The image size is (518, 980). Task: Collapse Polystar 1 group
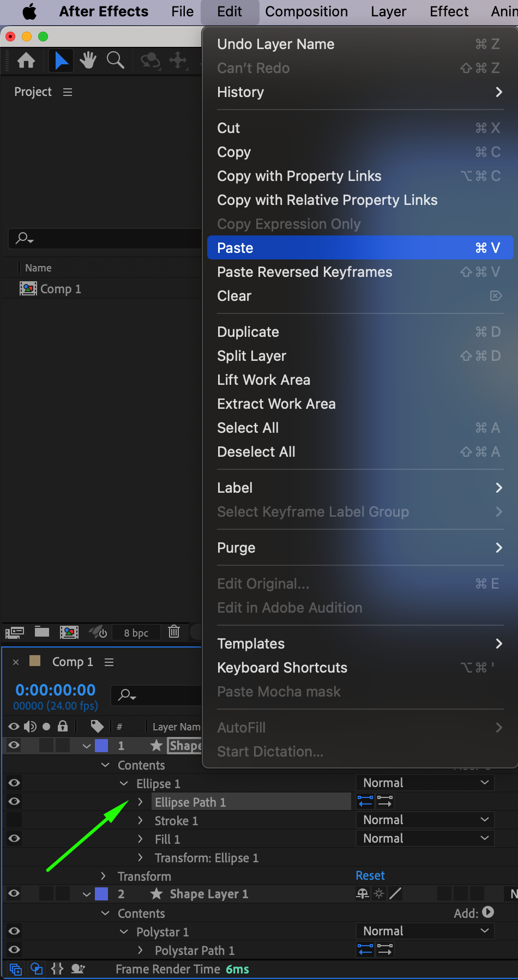[124, 931]
